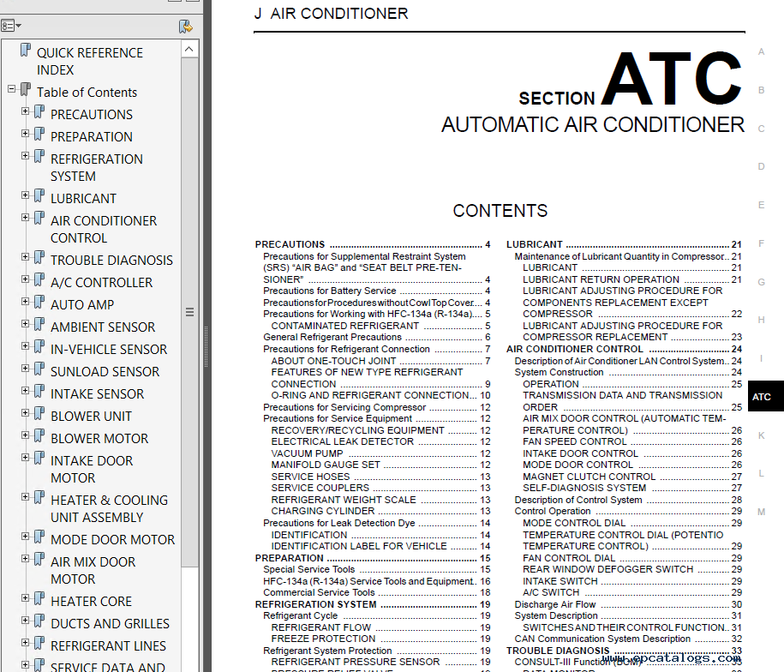
Task: Go to the PRECAUTIONS bookmark
Action: pyautogui.click(x=92, y=115)
